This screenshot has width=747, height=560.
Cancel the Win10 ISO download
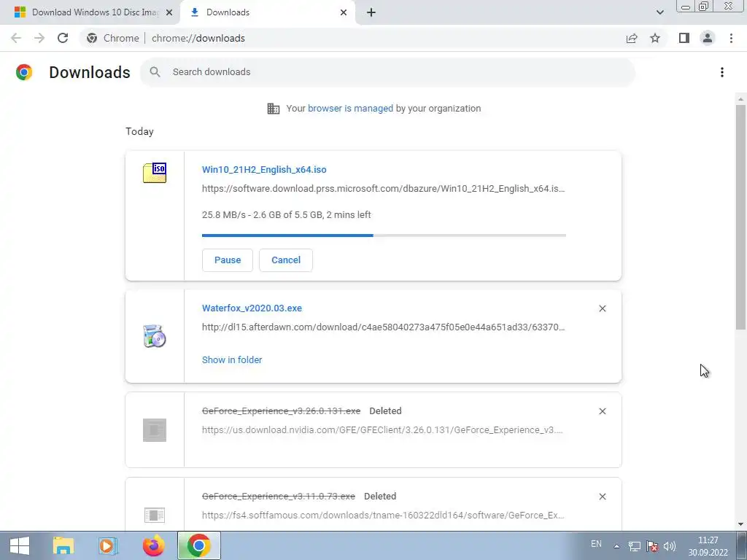coord(286,260)
